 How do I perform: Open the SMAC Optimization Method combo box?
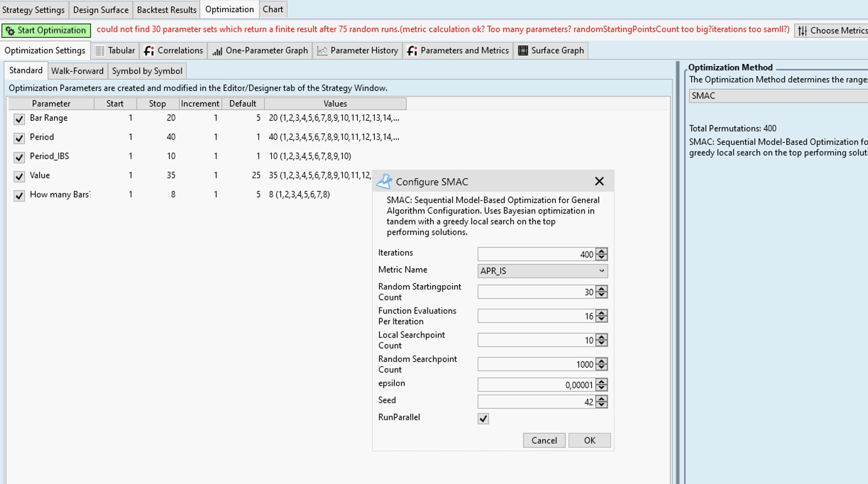pyautogui.click(x=777, y=96)
